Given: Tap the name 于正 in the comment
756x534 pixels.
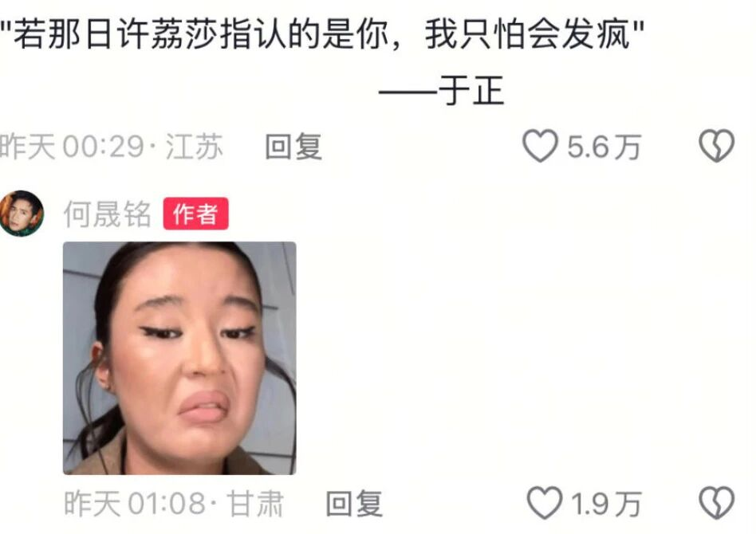Looking at the screenshot, I should (x=471, y=91).
